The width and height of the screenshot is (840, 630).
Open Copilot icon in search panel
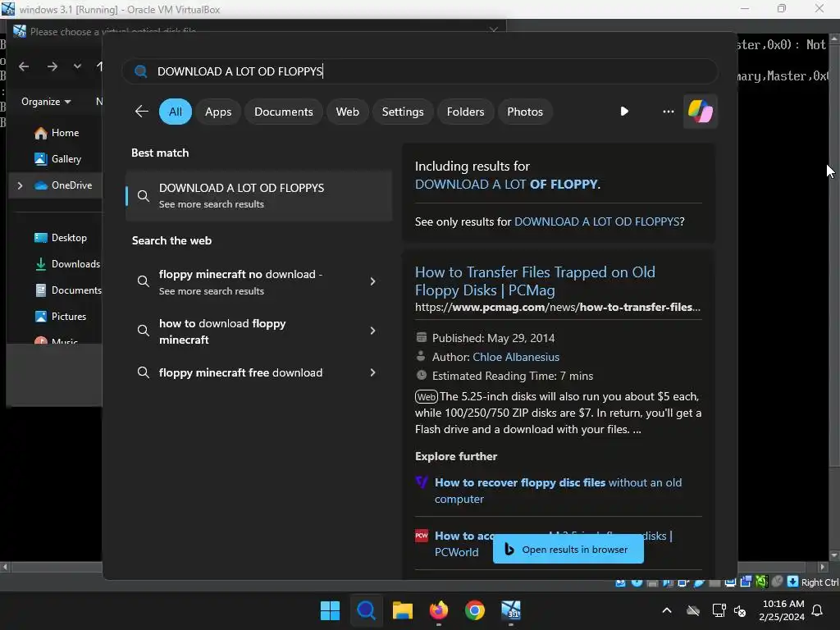pos(701,112)
